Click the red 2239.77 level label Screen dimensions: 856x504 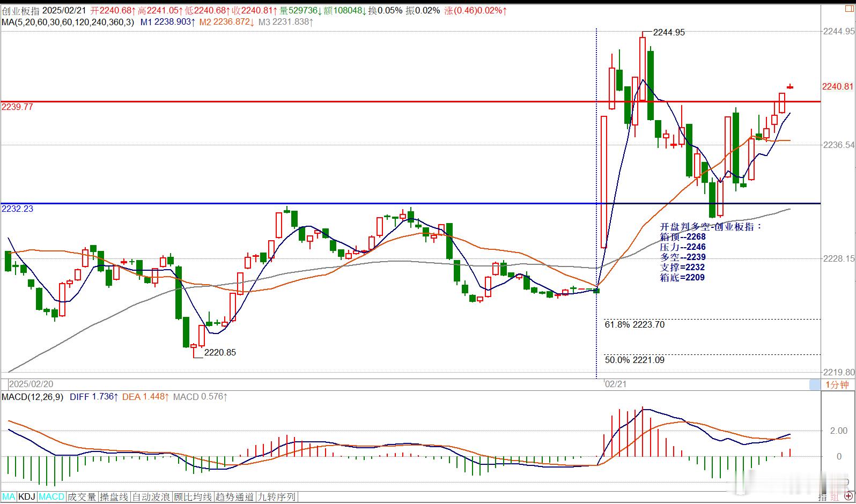click(17, 107)
